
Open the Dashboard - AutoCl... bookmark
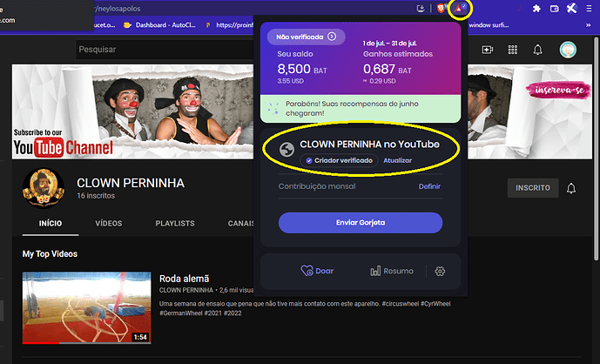pyautogui.click(x=159, y=25)
